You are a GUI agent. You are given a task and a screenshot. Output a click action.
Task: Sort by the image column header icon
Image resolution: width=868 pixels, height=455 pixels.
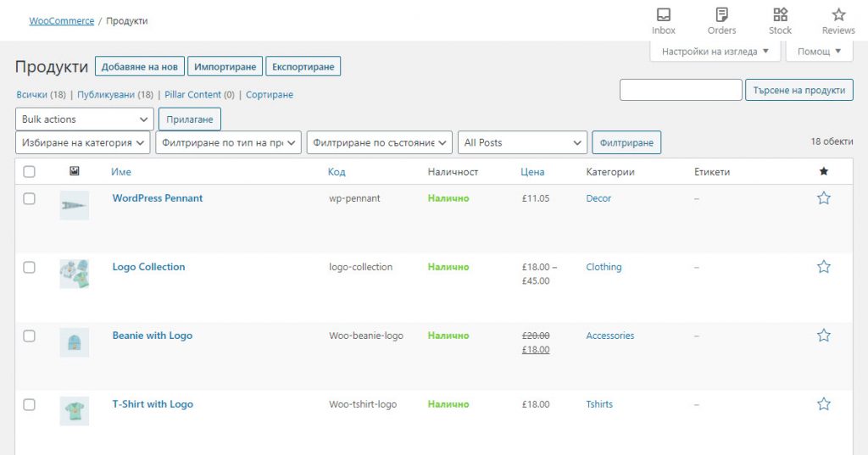pos(75,171)
